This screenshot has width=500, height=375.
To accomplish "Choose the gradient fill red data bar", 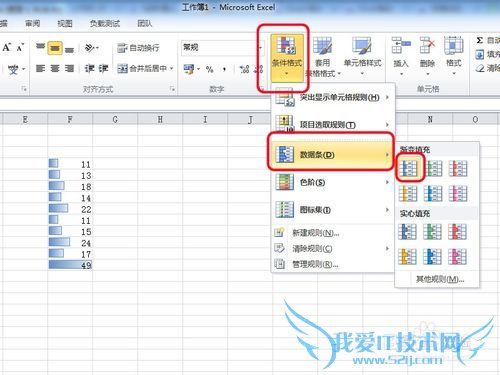I will (x=458, y=168).
